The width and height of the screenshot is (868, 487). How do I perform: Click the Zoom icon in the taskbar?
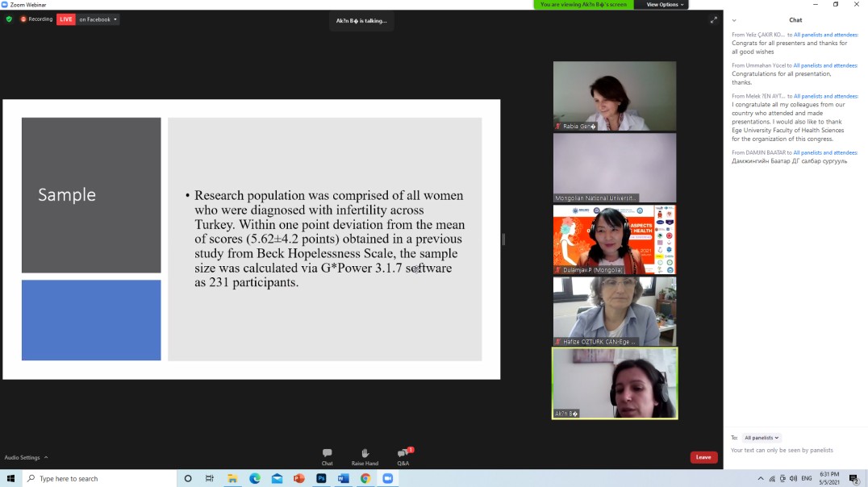click(387, 478)
